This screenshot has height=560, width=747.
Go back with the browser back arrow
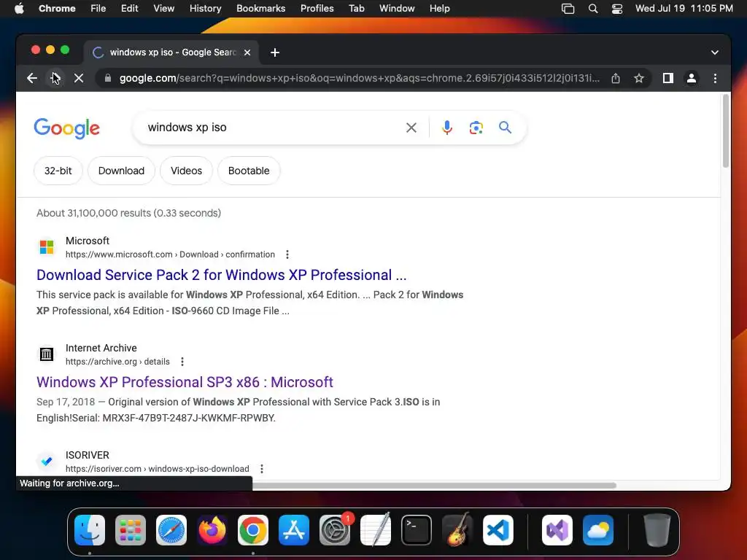click(x=32, y=78)
